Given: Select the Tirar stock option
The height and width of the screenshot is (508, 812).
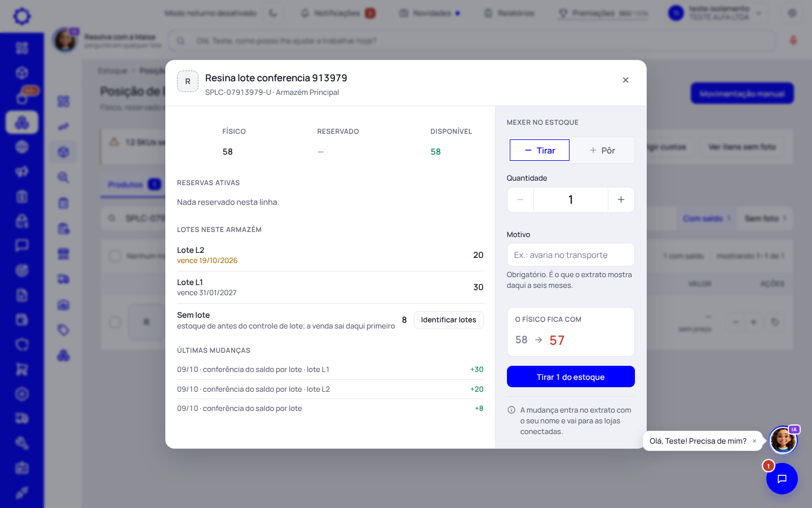Looking at the screenshot, I should pyautogui.click(x=540, y=150).
